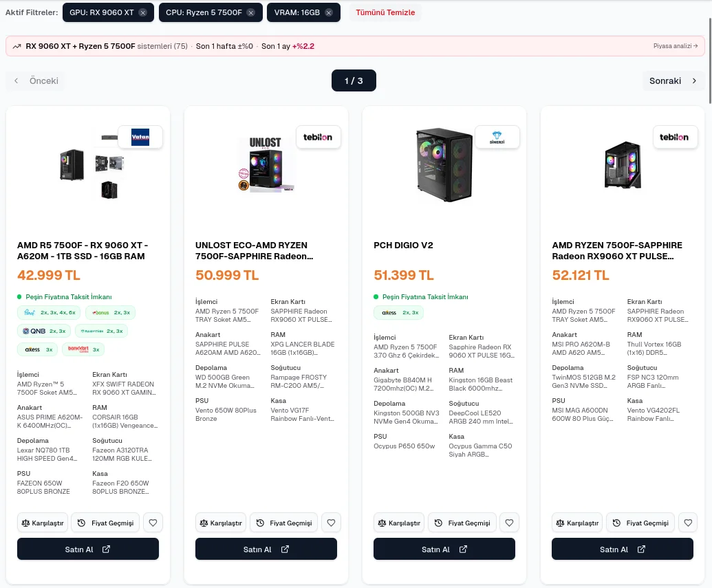Click the 1 / 3 page indicator
The image size is (712, 588).
354,81
